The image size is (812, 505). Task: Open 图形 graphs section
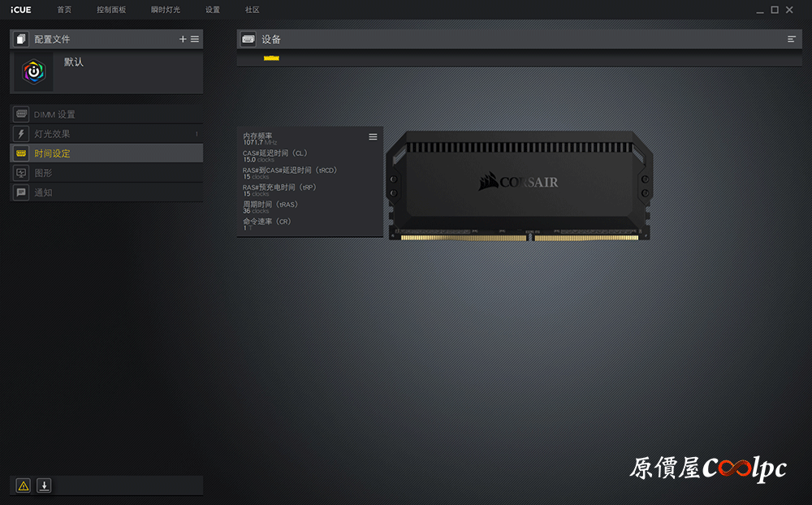point(106,173)
